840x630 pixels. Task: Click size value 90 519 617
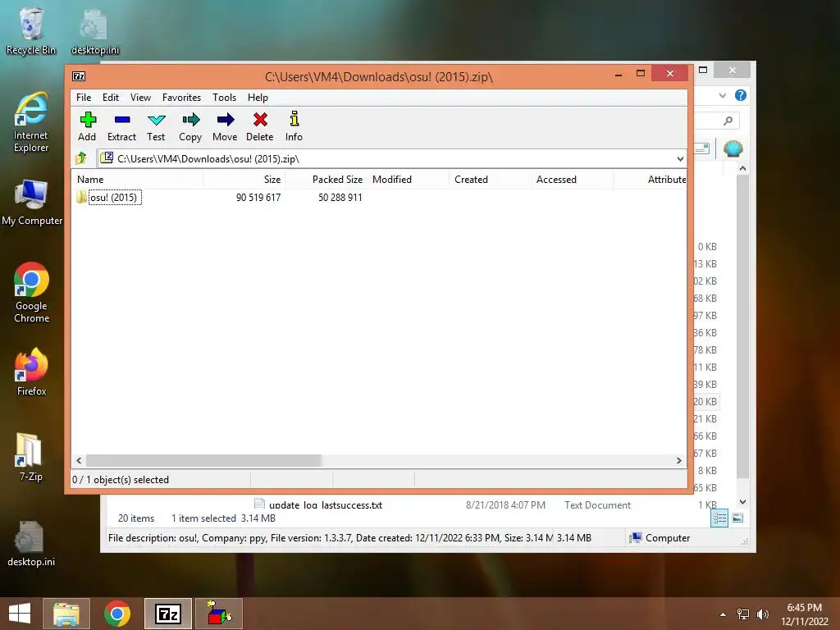click(258, 198)
